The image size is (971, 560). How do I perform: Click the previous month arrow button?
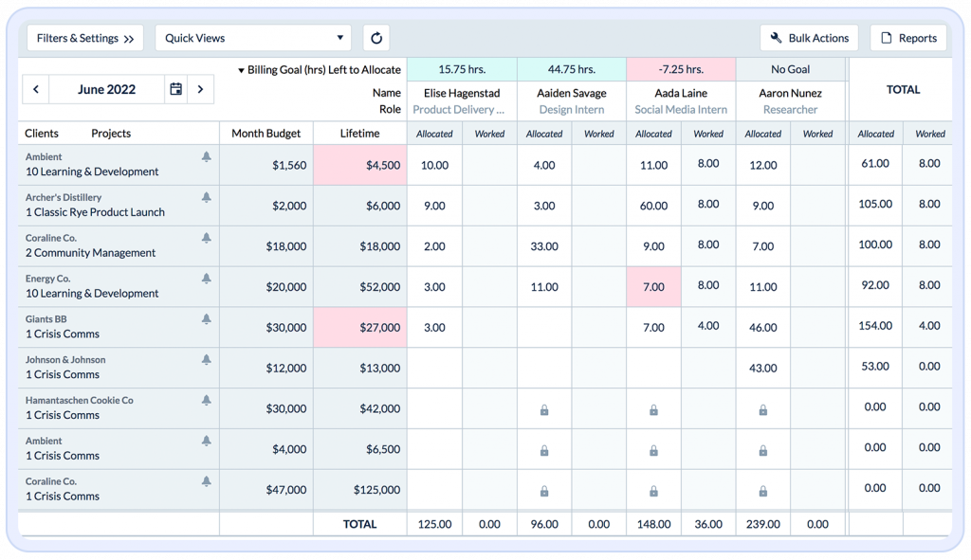coord(35,89)
